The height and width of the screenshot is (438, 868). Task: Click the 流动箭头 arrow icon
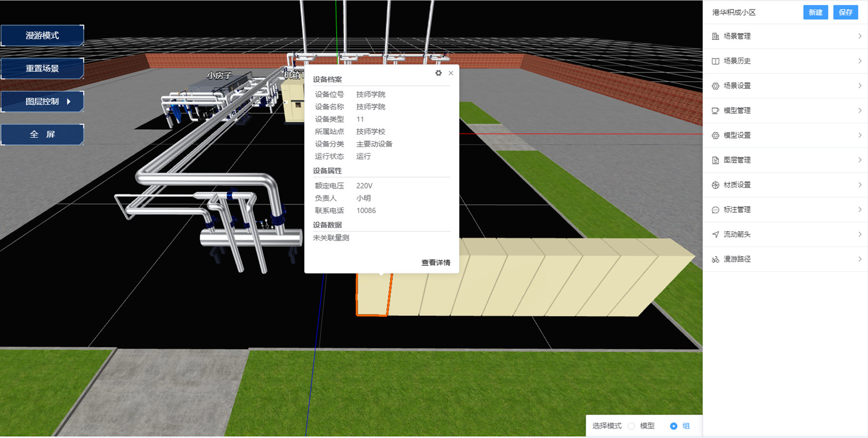click(715, 234)
